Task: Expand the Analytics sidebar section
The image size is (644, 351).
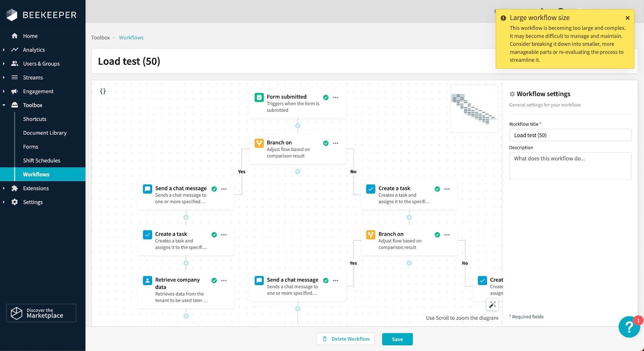Action: point(4,50)
